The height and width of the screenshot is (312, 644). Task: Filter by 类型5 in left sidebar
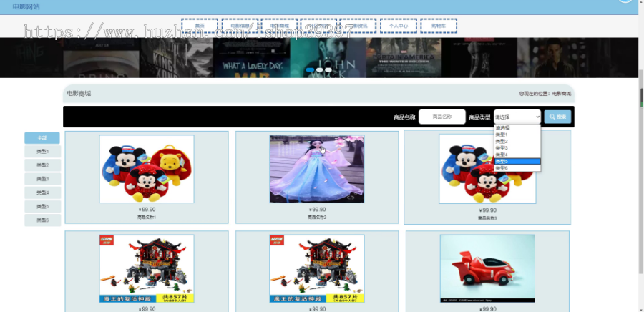point(42,207)
